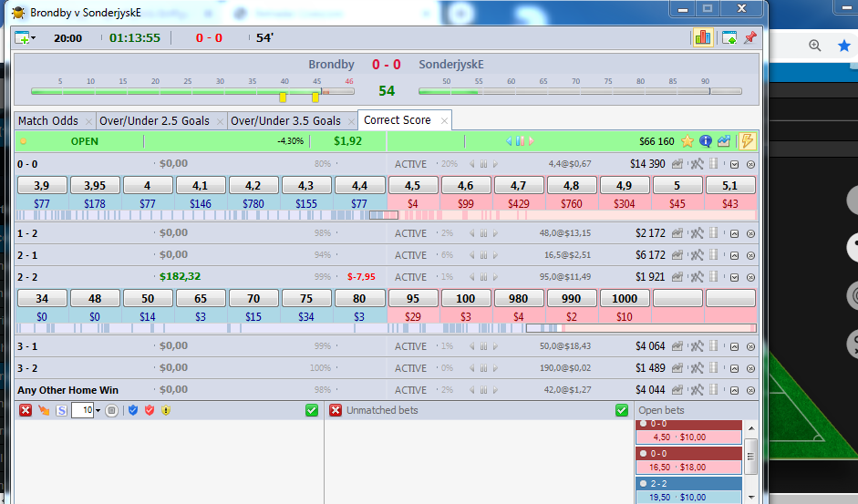Image resolution: width=858 pixels, height=504 pixels.
Task: Open the price chart icon for 0 - 0
Action: coord(677,164)
